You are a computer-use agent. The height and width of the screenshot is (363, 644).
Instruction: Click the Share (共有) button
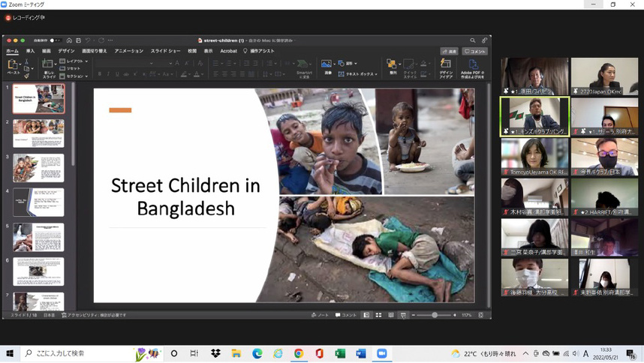click(449, 51)
